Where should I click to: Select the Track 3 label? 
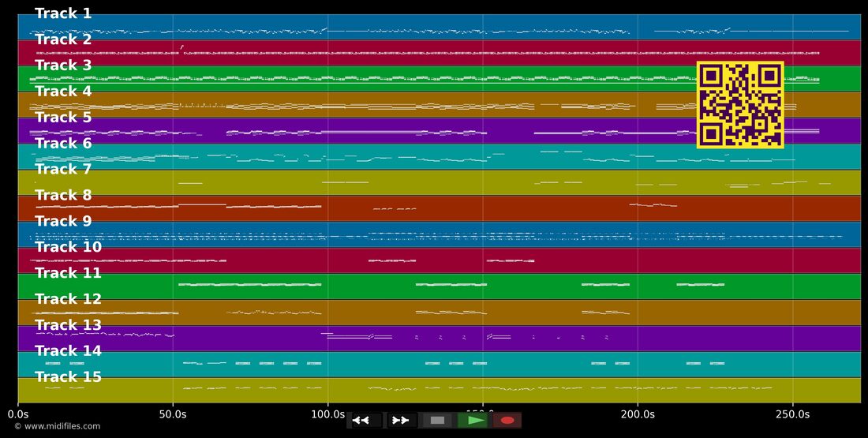(63, 66)
